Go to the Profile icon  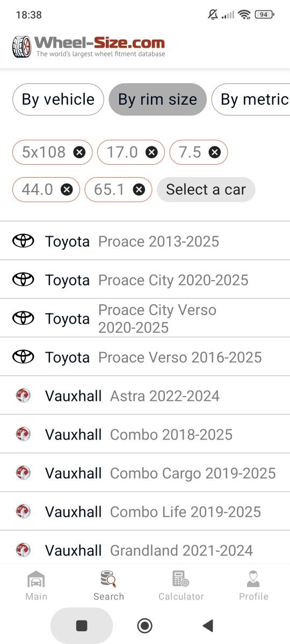point(253,580)
